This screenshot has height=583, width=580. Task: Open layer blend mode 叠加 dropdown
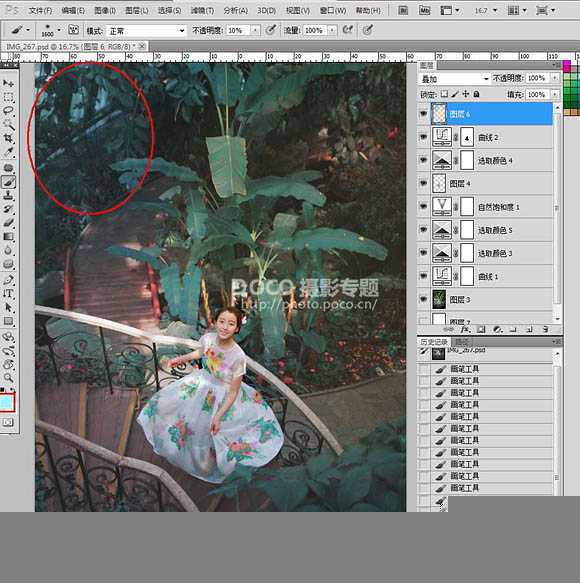(454, 79)
